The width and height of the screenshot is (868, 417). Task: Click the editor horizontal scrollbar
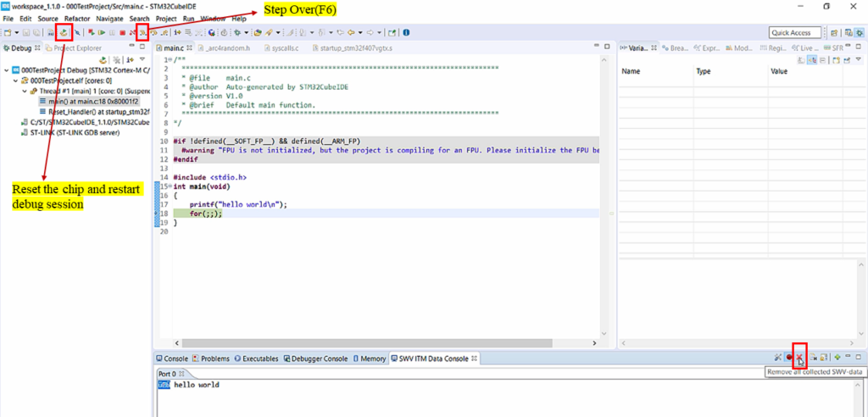coord(366,343)
